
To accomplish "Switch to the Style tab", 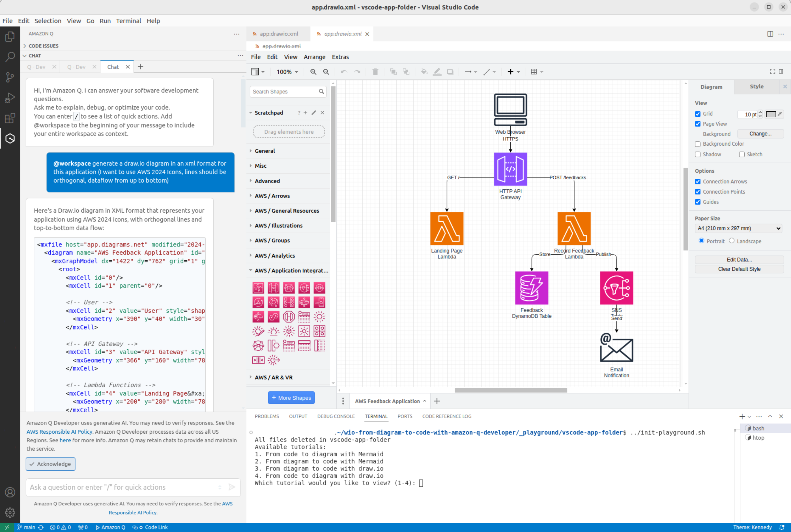I will (756, 86).
